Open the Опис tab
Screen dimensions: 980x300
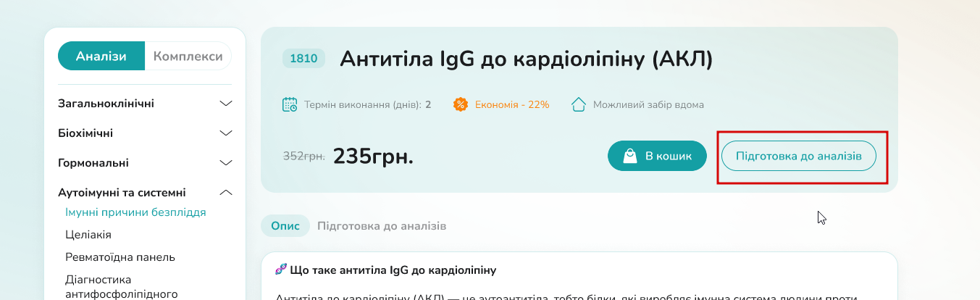tap(285, 226)
